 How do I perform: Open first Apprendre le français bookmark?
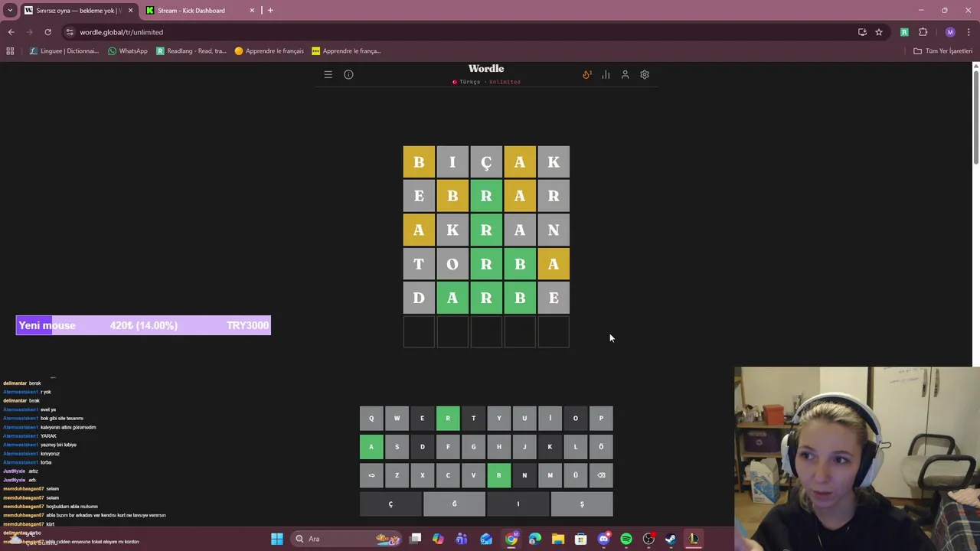(269, 51)
